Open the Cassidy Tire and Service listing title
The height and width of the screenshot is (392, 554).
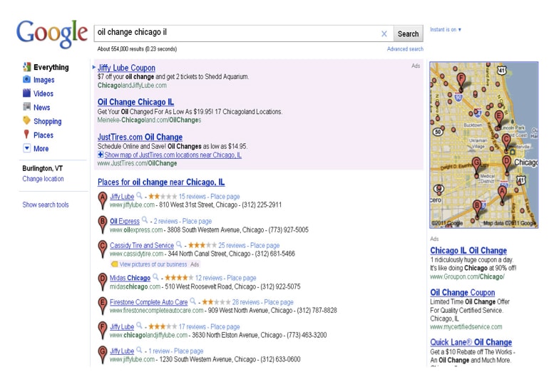pyautogui.click(x=142, y=245)
